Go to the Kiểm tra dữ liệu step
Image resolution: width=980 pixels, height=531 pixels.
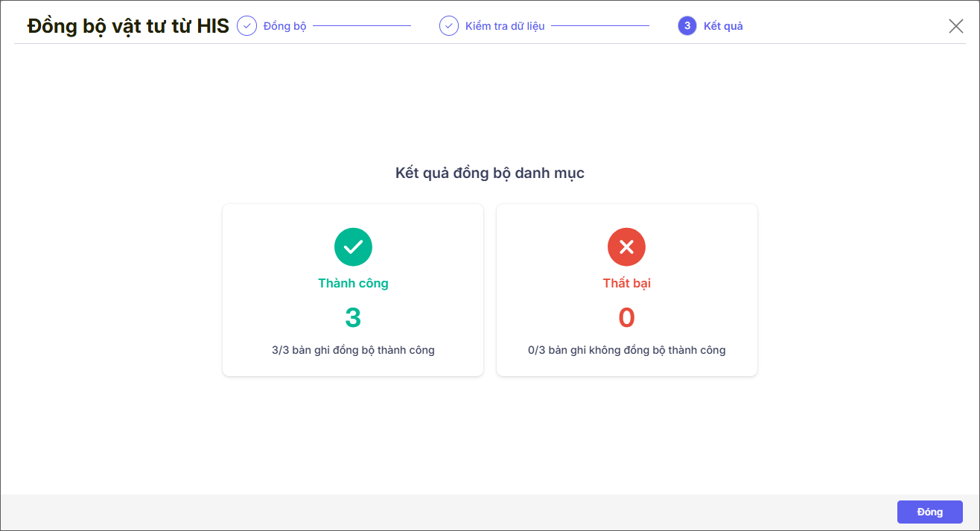pos(505,26)
